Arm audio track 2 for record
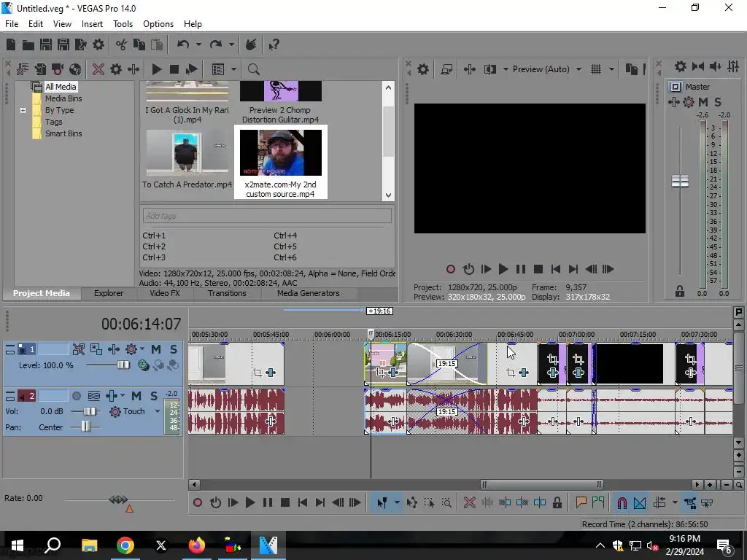The image size is (747, 560). pyautogui.click(x=76, y=396)
